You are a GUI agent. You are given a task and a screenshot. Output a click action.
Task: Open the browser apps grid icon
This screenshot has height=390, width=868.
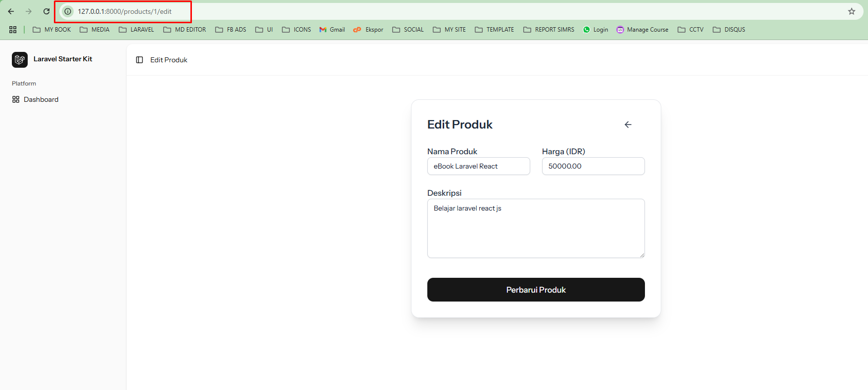click(13, 30)
